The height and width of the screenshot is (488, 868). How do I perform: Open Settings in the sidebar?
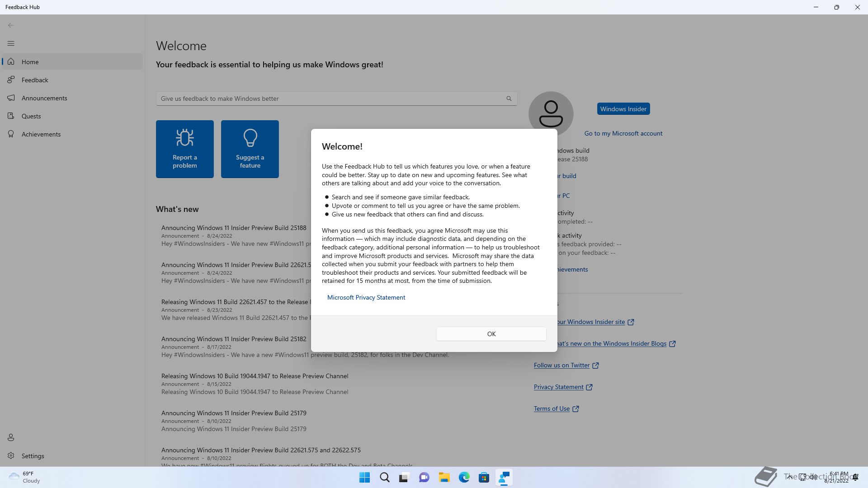pos(33,456)
